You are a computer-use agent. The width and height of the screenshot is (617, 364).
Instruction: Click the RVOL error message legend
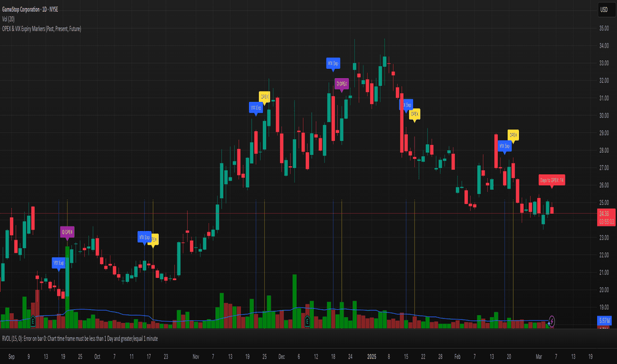click(x=80, y=338)
